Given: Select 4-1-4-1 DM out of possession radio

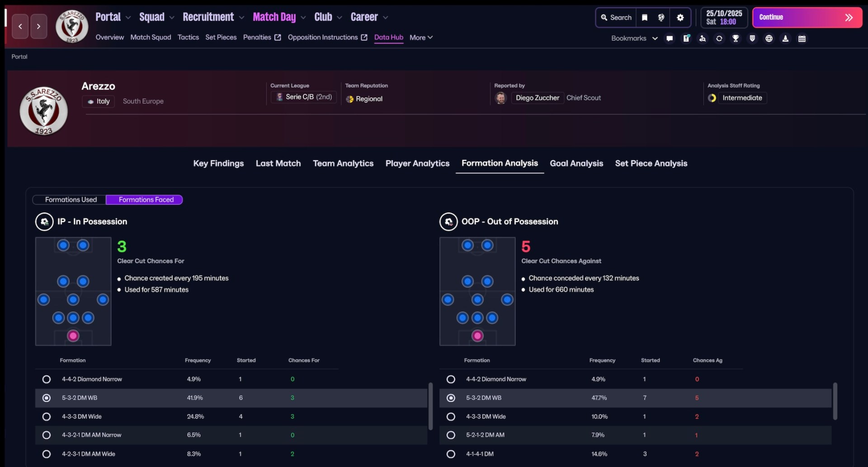Looking at the screenshot, I should pos(451,454).
